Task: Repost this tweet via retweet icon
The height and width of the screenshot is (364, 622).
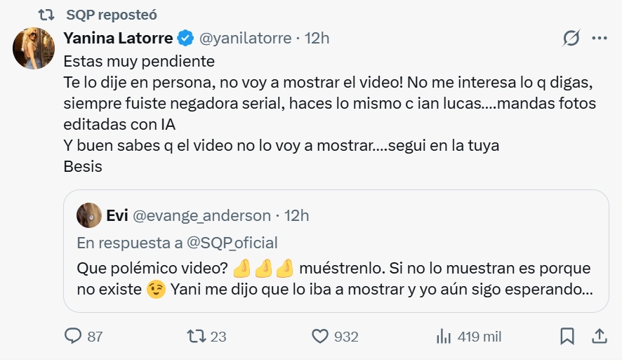Action: click(x=196, y=337)
